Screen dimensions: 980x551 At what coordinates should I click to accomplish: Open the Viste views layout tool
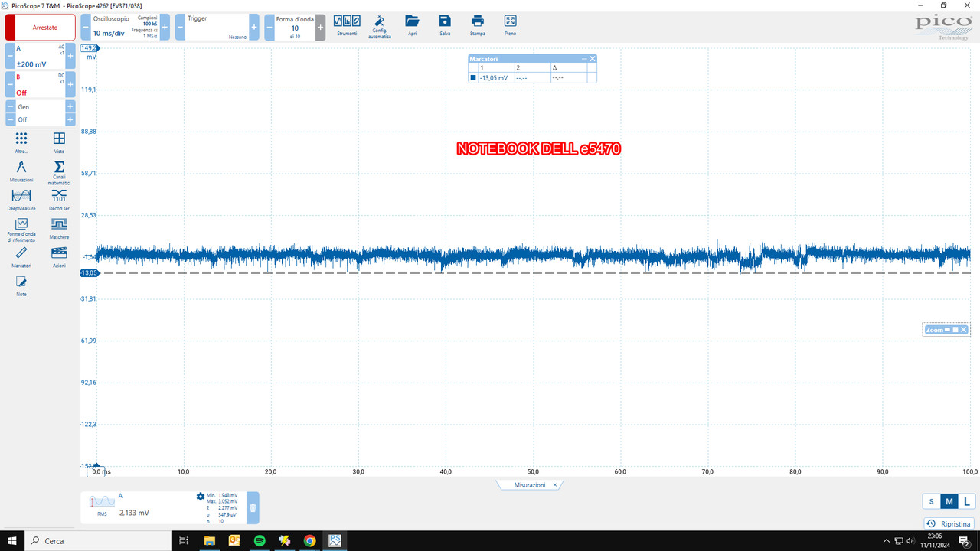click(59, 142)
